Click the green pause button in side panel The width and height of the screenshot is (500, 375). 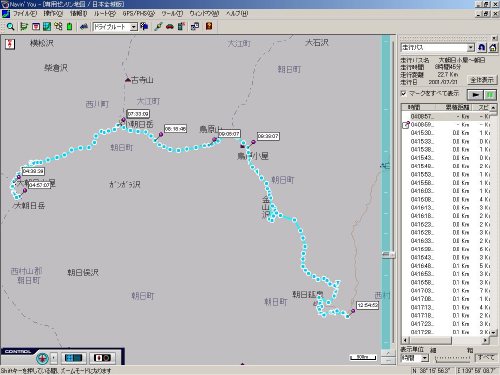pyautogui.click(x=490, y=95)
